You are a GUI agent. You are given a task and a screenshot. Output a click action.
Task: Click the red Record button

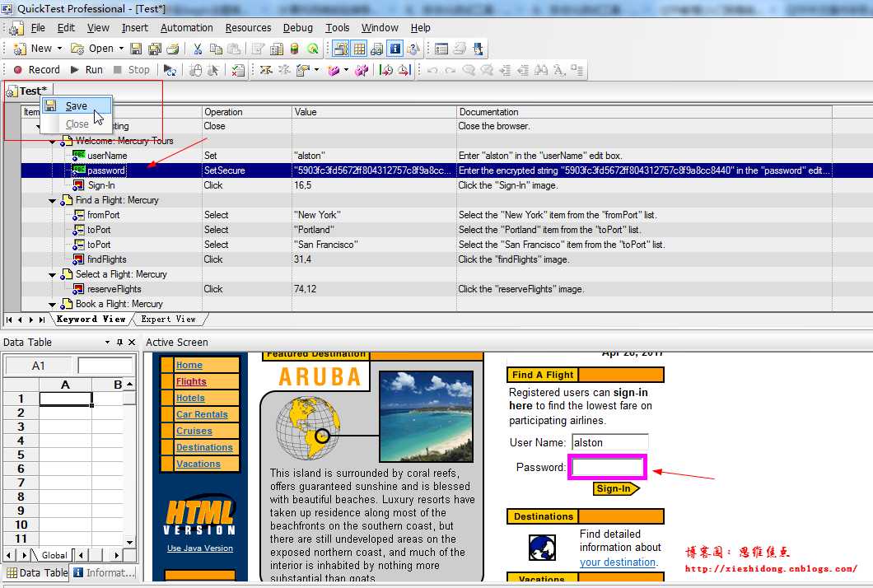[37, 70]
